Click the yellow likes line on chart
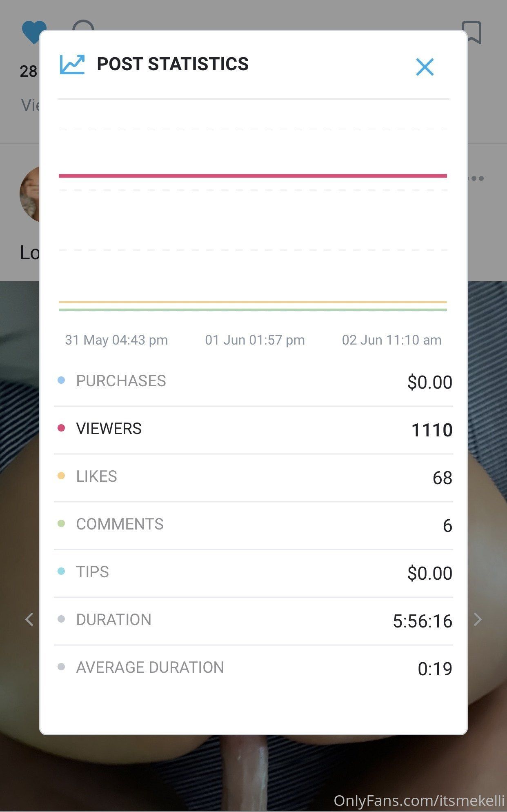The width and height of the screenshot is (507, 812). 253,302
